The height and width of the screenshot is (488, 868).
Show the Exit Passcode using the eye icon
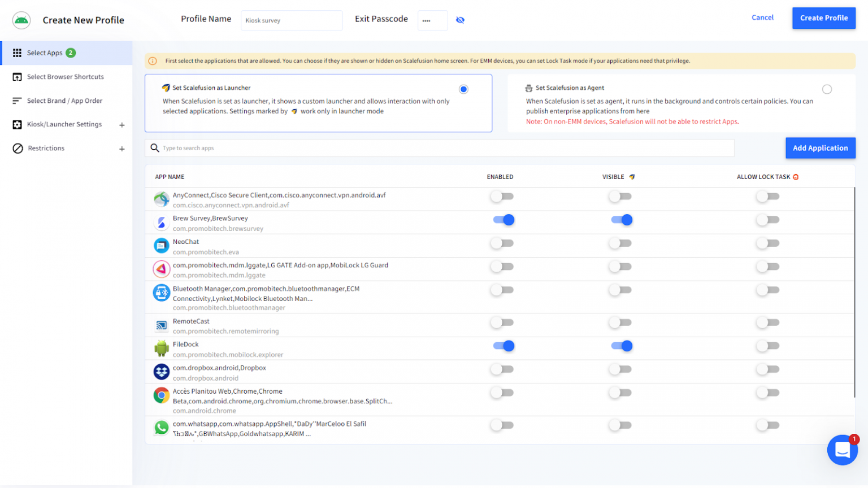point(461,20)
